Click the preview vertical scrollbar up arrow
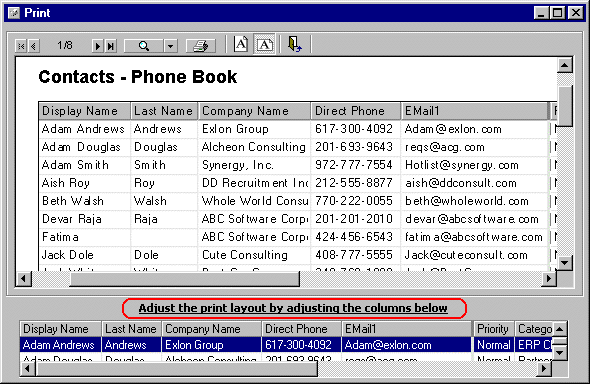Viewport: 590px width, 384px height. pyautogui.click(x=564, y=65)
